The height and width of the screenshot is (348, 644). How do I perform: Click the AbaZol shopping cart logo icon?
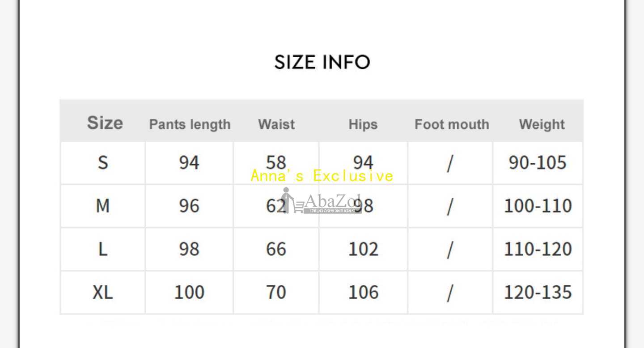292,200
